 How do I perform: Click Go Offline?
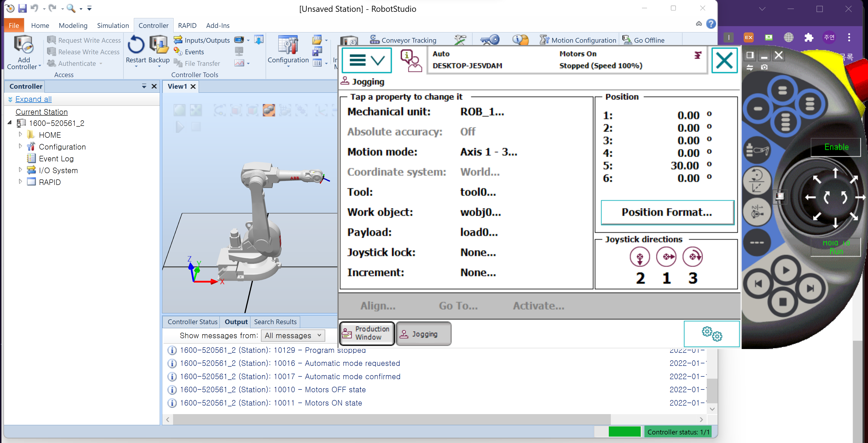[x=643, y=40]
